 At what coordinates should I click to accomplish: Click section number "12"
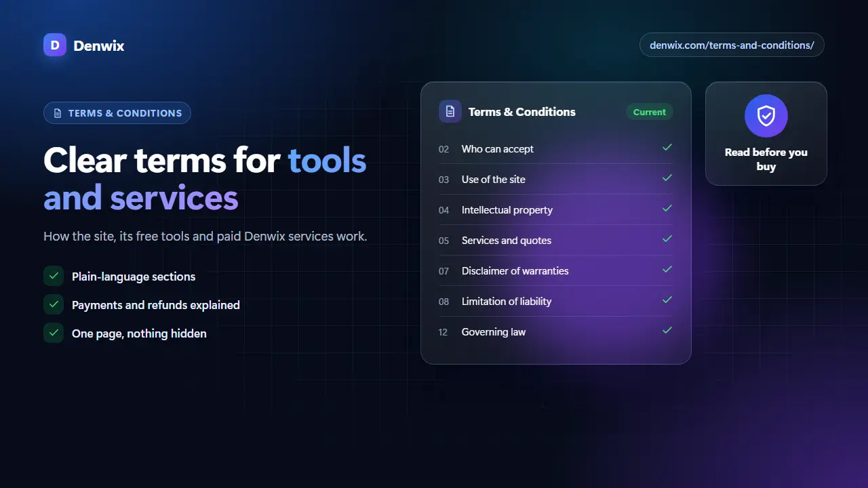[443, 332]
